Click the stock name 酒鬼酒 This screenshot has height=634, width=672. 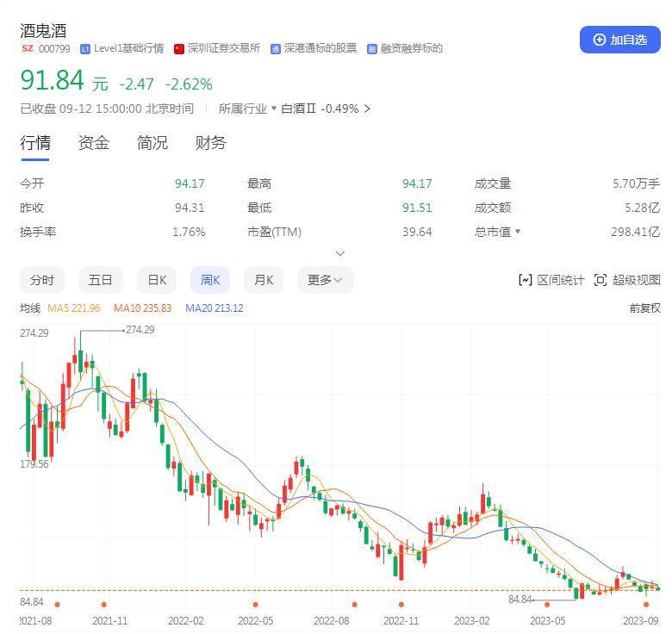coord(43,31)
